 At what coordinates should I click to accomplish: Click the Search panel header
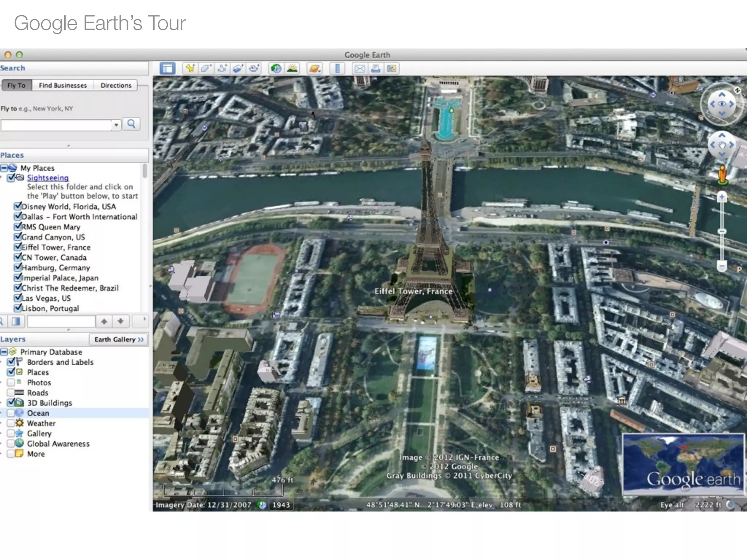click(74, 68)
